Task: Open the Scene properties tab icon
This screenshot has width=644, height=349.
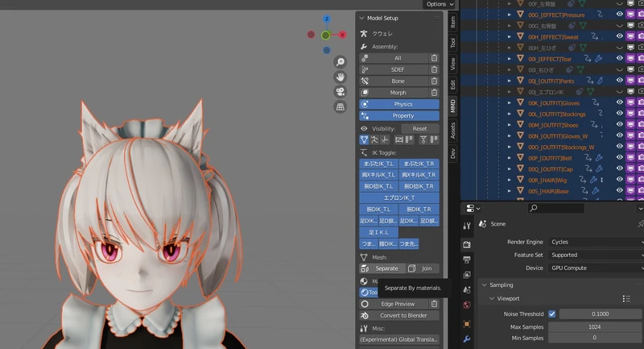Action: click(x=467, y=290)
